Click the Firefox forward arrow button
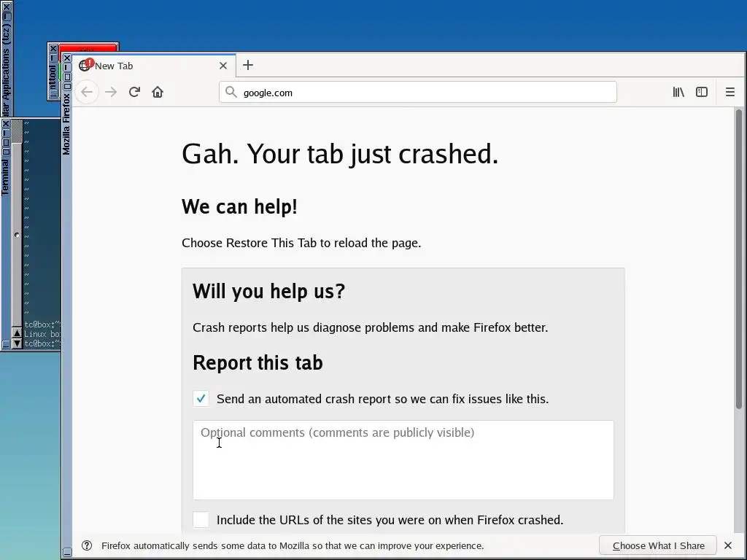 [x=111, y=92]
